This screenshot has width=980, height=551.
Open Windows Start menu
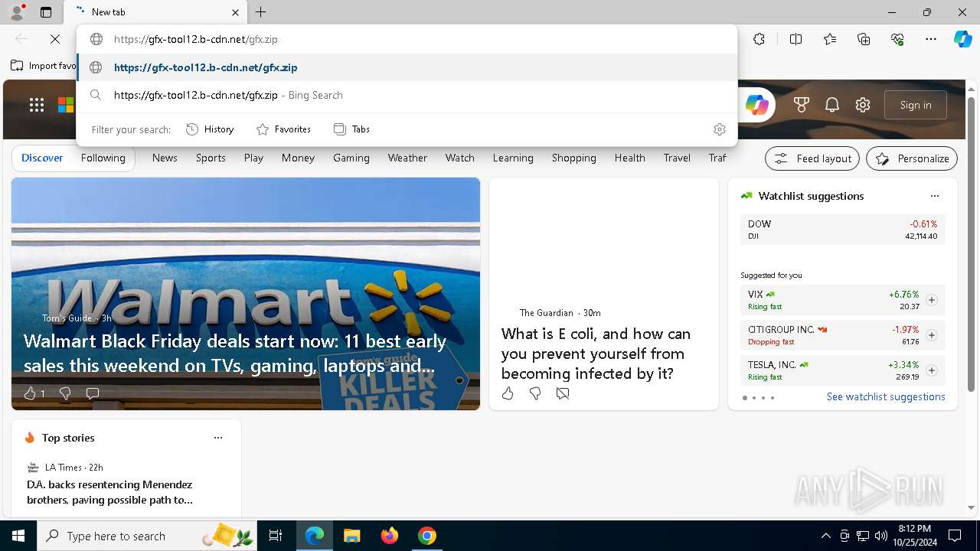point(18,536)
